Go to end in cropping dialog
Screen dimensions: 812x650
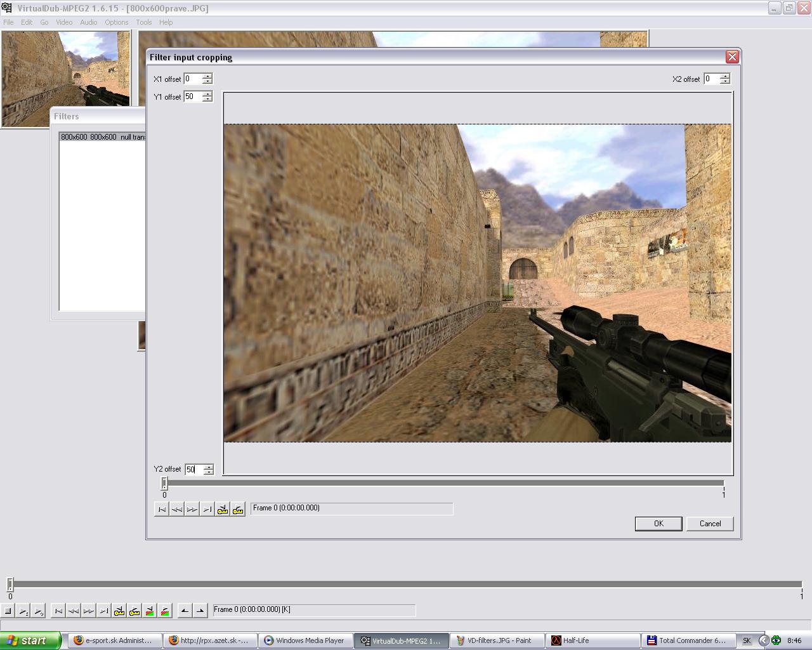point(207,509)
